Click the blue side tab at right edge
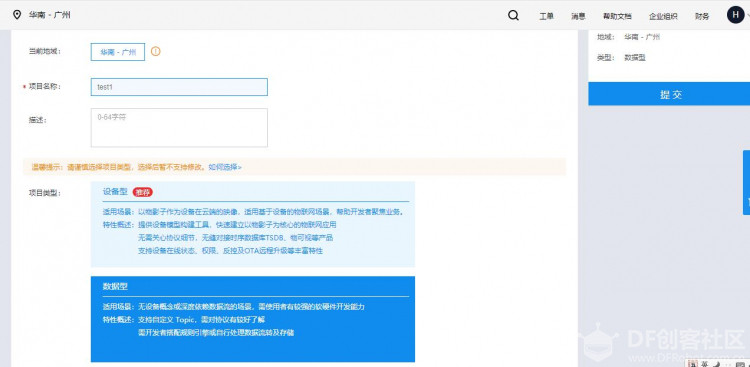 click(746, 182)
